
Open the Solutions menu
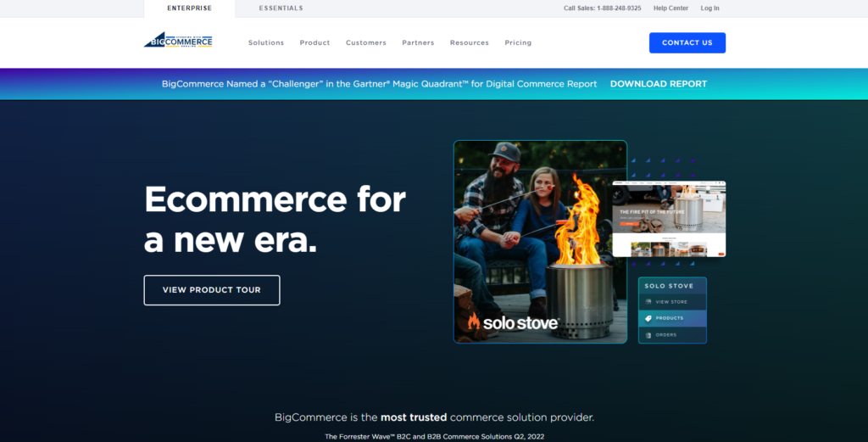[266, 42]
